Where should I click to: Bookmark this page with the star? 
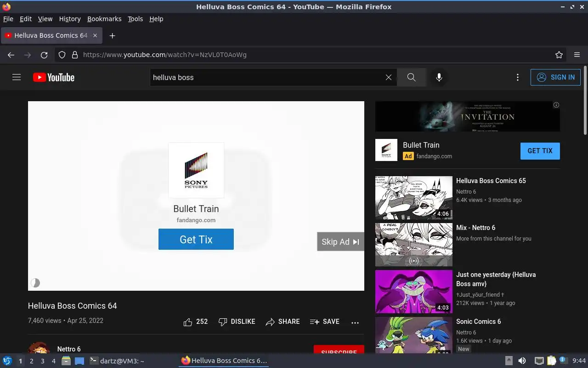tap(559, 55)
